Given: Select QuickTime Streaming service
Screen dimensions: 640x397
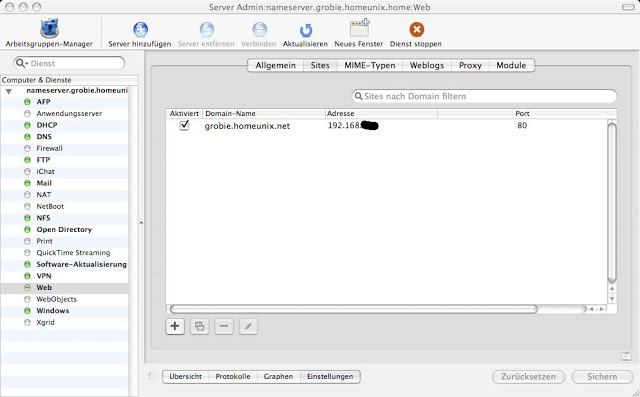Looking at the screenshot, I should point(73,253).
